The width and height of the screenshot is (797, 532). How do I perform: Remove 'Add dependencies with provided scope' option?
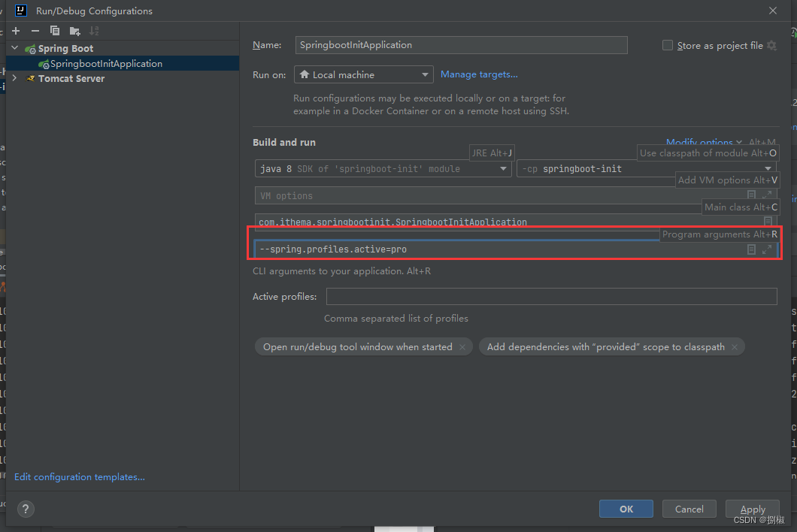point(735,347)
